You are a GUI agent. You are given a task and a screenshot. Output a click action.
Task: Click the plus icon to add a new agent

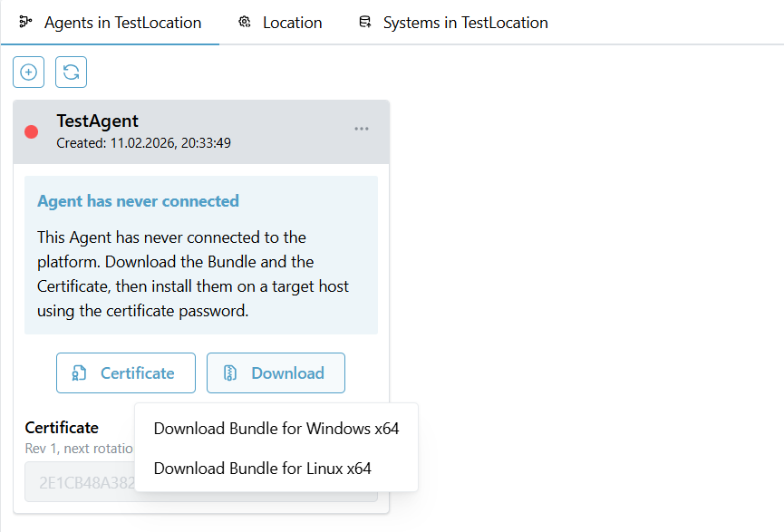28,72
